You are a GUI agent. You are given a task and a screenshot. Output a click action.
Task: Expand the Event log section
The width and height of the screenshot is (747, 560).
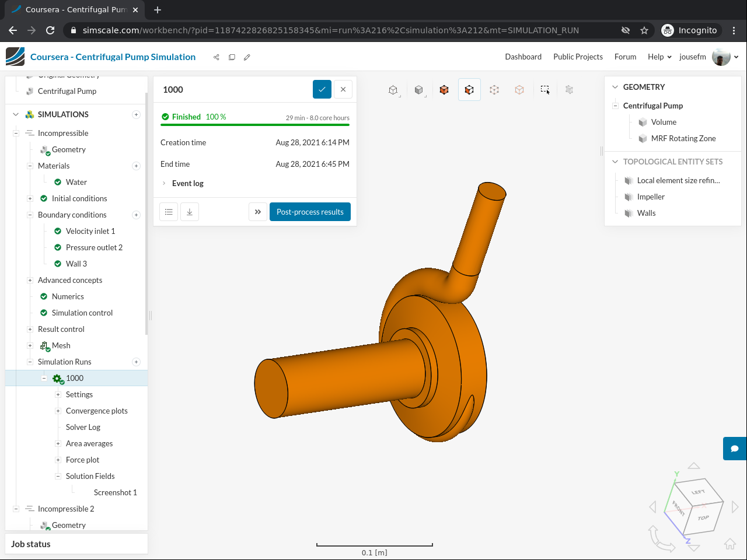[x=187, y=183]
